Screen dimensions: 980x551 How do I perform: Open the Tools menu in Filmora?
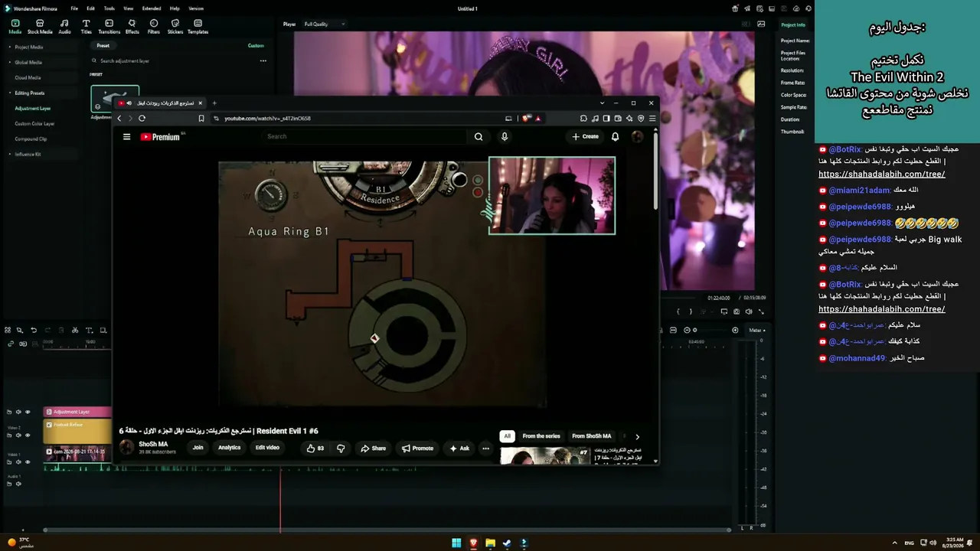[x=109, y=8]
